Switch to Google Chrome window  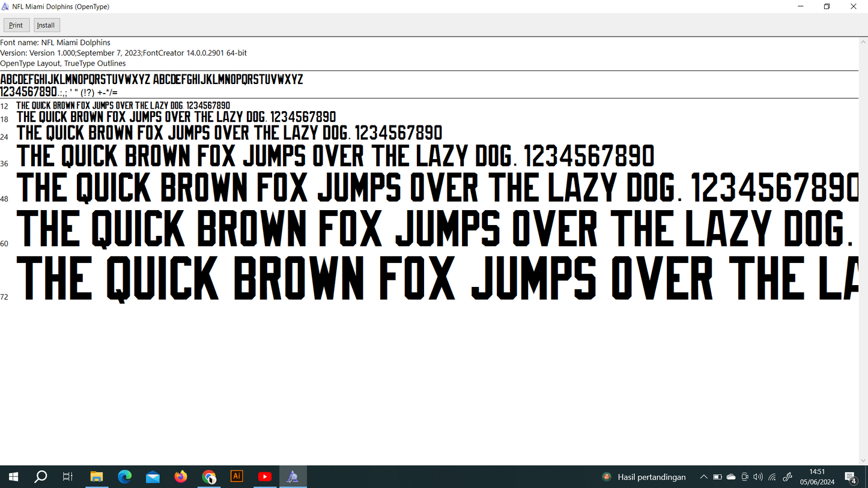[x=209, y=477]
